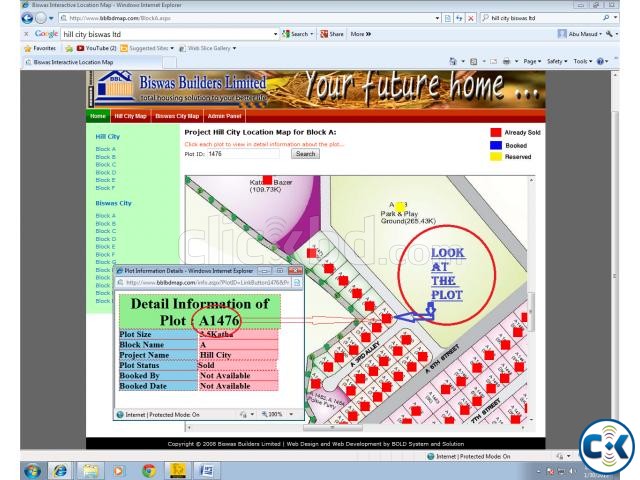Open Internet Explorer from the taskbar
Image resolution: width=640 pixels, height=480 pixels.
(x=60, y=471)
